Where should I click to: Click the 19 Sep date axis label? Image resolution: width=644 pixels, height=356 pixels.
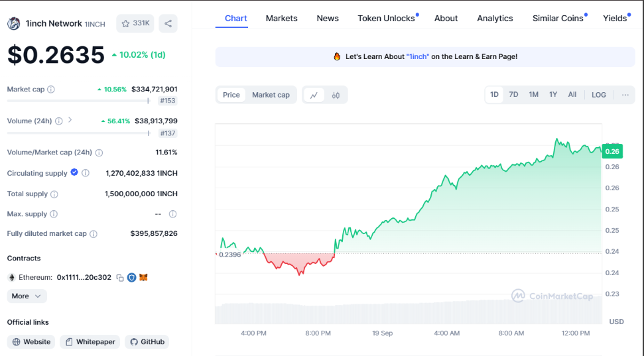click(383, 333)
